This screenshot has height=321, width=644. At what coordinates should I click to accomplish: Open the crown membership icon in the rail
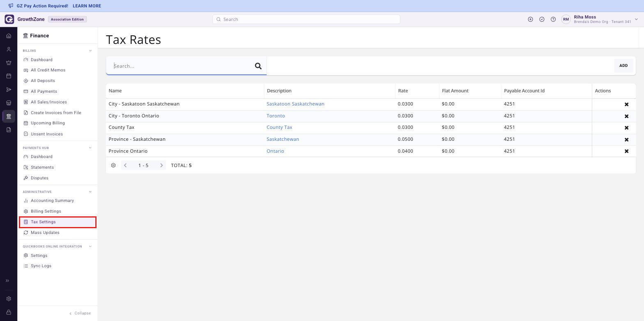click(x=9, y=63)
